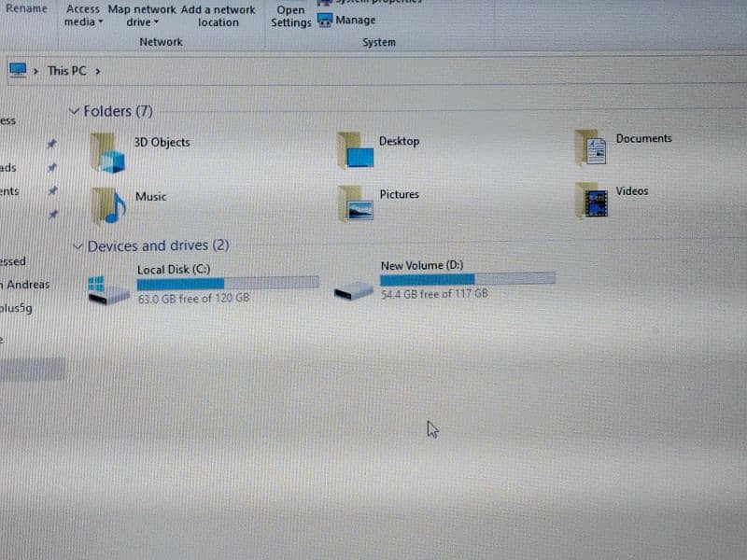747x560 pixels.
Task: Click the Manage button in System group
Action: pos(346,20)
